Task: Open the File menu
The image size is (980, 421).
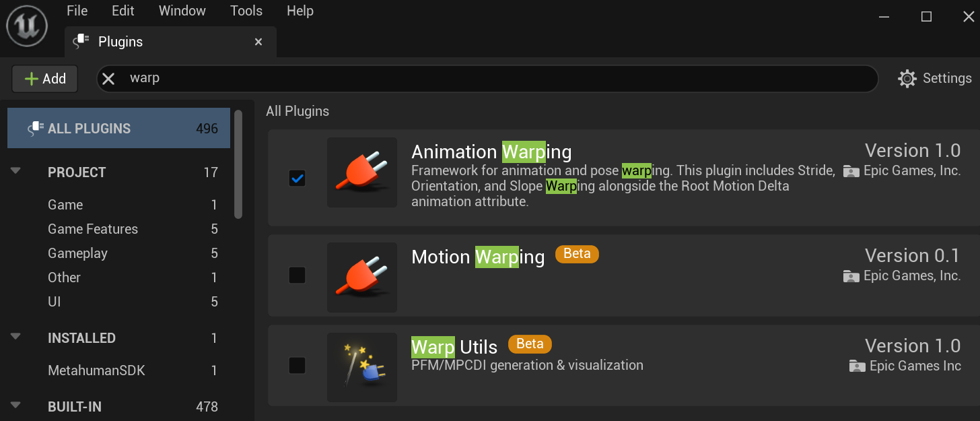Action: 77,11
